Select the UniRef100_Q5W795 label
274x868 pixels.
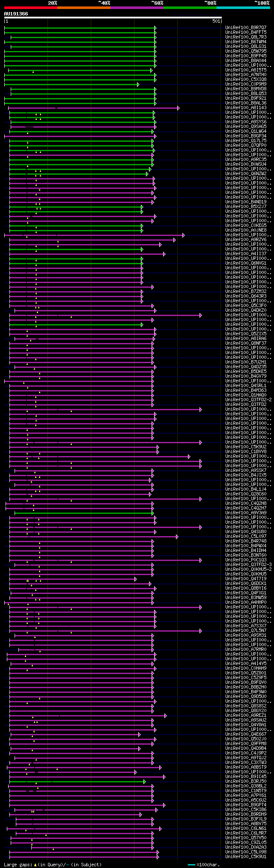pyautogui.click(x=246, y=51)
